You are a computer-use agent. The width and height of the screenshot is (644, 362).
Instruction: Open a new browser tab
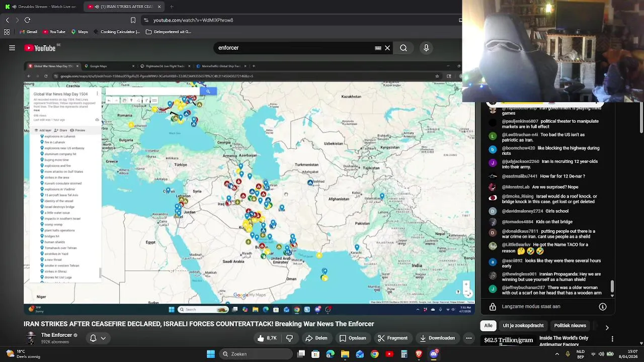(x=172, y=7)
